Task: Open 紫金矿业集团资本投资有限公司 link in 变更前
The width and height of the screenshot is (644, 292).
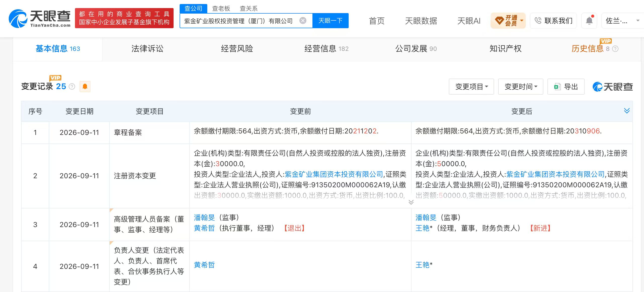Action: 334,174
